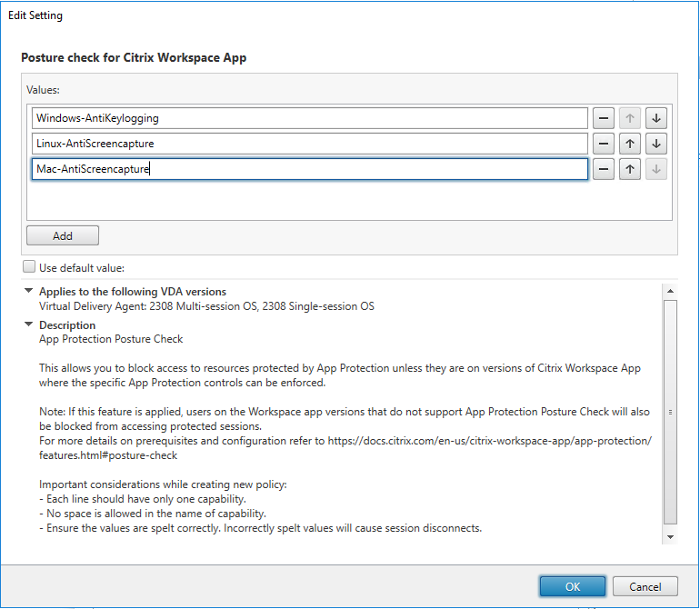
Task: Click the App Protection Posture Check text
Action: pyautogui.click(x=111, y=339)
